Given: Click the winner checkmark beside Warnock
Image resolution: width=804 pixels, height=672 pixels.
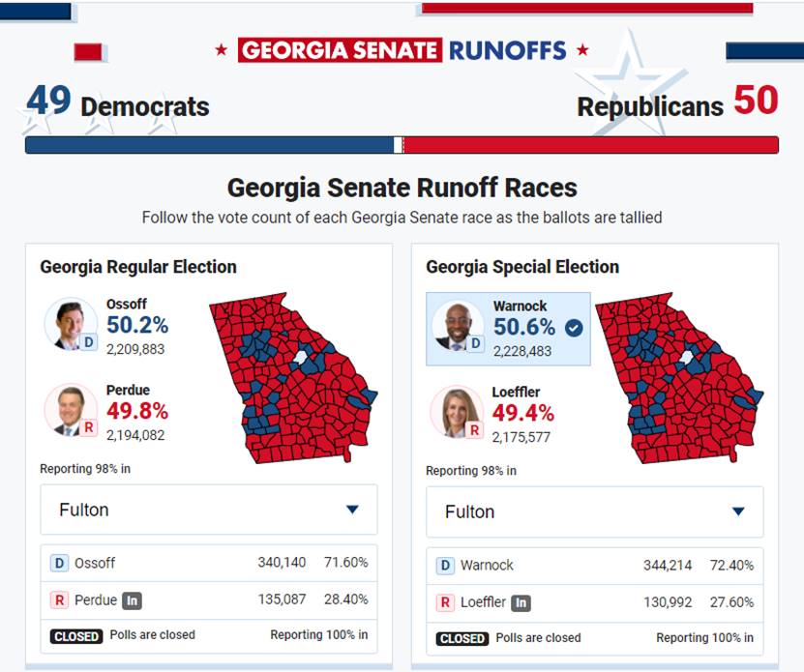Looking at the screenshot, I should (574, 328).
